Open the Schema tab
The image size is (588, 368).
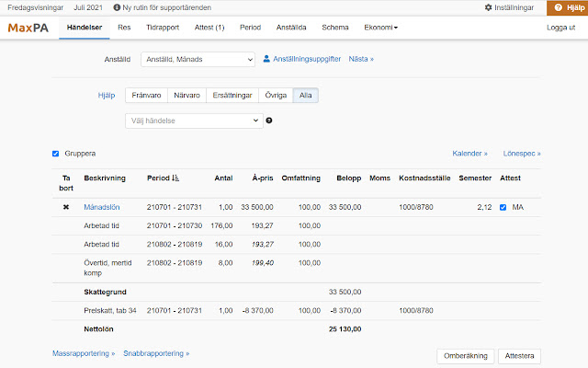pos(335,28)
